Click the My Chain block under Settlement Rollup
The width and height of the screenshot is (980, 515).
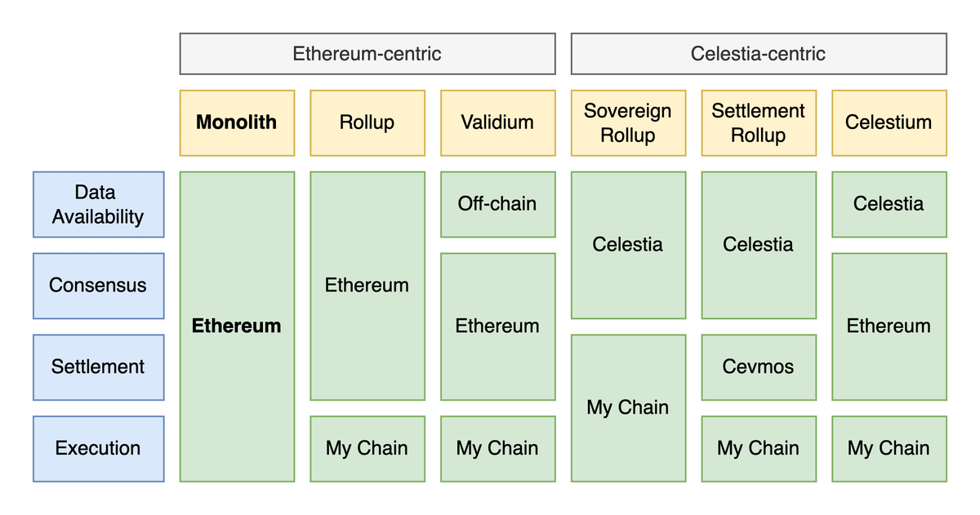(759, 449)
